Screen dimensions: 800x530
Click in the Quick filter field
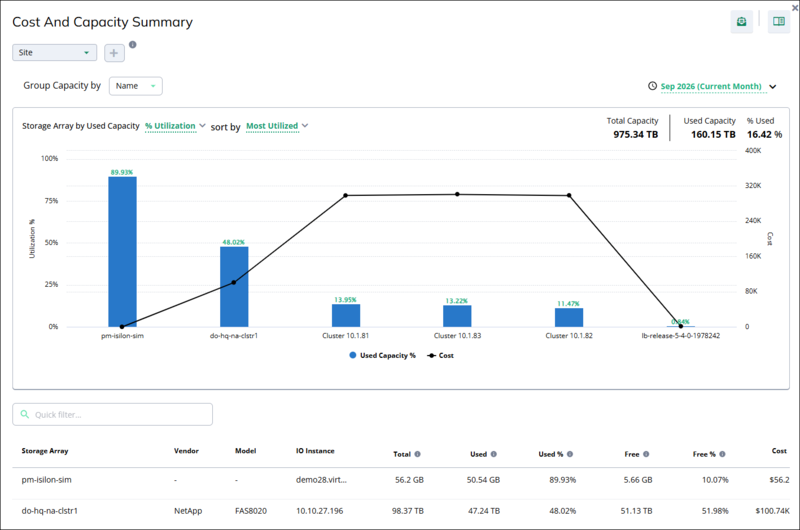pos(113,414)
